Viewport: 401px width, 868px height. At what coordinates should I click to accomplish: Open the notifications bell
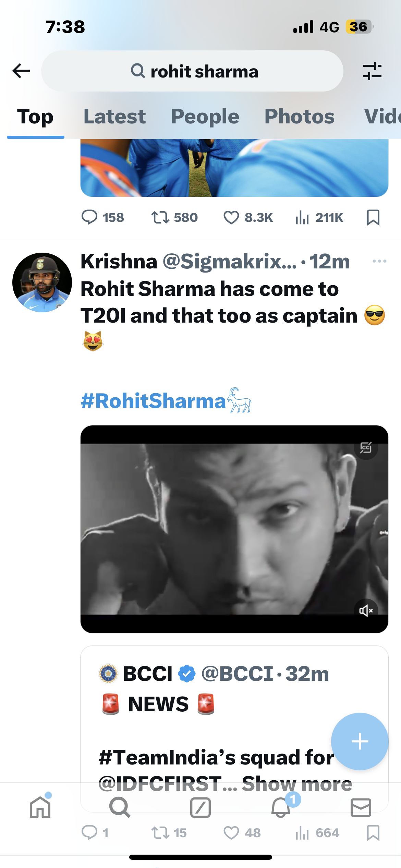(x=281, y=807)
